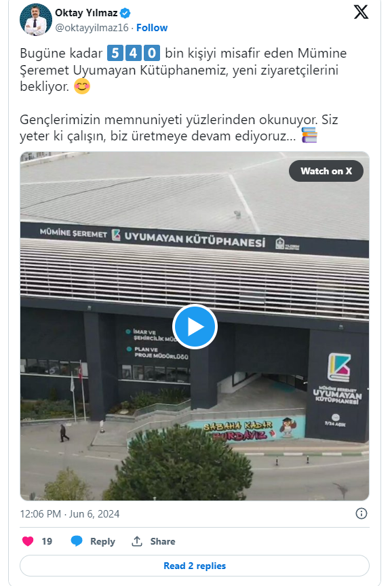Click the X logo icon
Image resolution: width=392 pixels, height=586 pixels.
361,12
